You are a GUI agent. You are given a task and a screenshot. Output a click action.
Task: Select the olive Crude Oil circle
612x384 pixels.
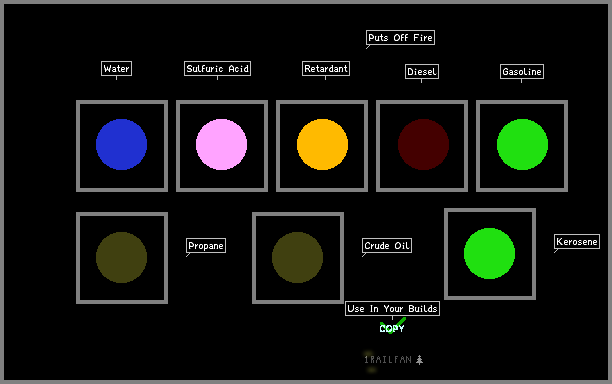pyautogui.click(x=297, y=258)
